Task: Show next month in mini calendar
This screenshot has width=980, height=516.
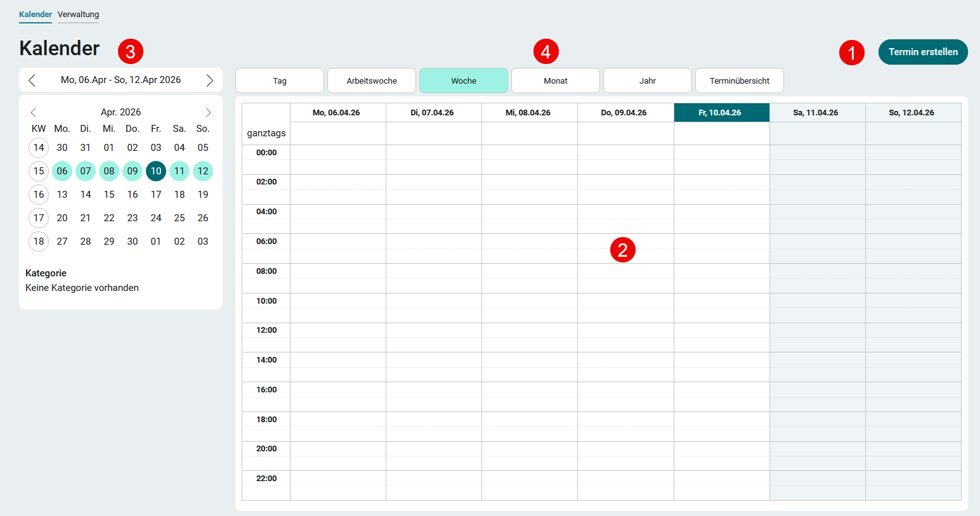Action: click(x=208, y=112)
